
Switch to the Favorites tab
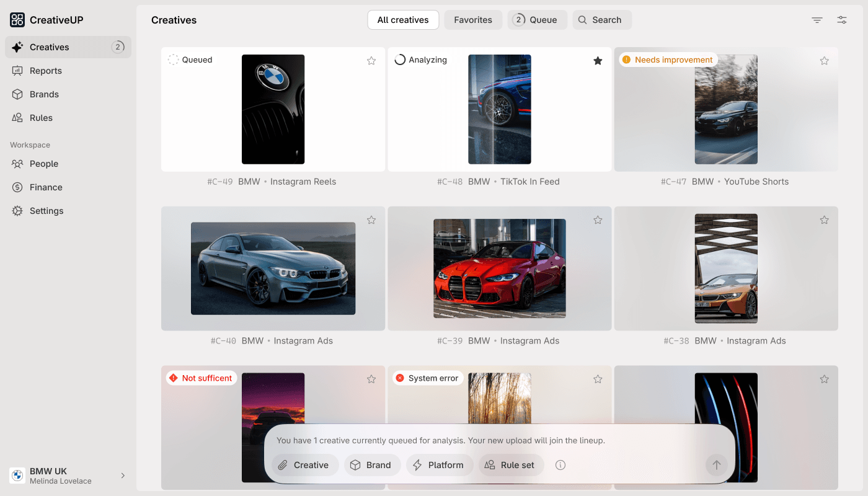click(473, 20)
